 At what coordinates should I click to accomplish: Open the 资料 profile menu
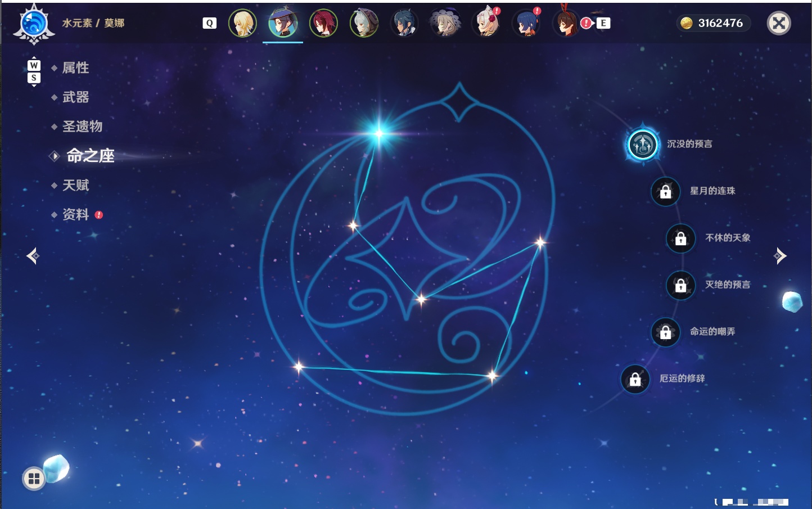click(75, 214)
